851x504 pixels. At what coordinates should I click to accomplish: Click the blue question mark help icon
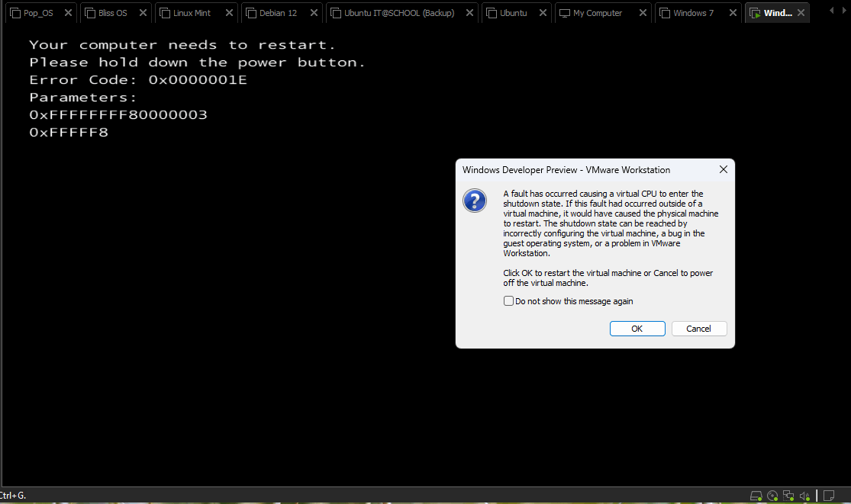[x=474, y=201]
